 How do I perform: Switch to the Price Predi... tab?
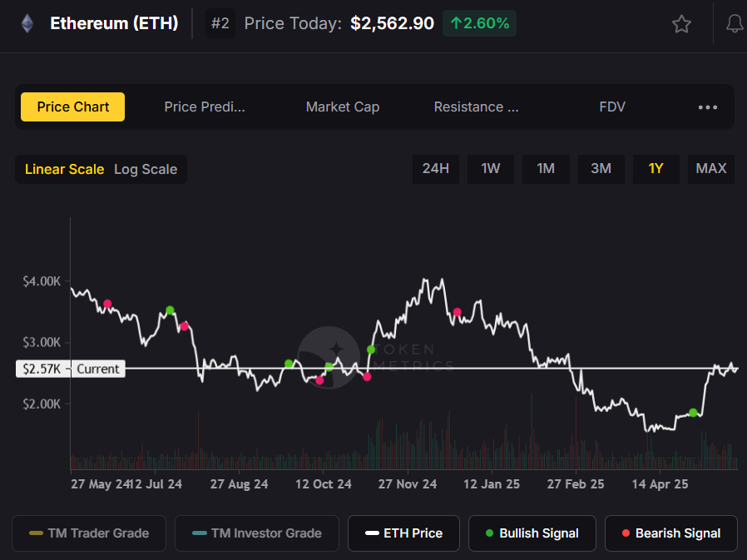pyautogui.click(x=205, y=107)
